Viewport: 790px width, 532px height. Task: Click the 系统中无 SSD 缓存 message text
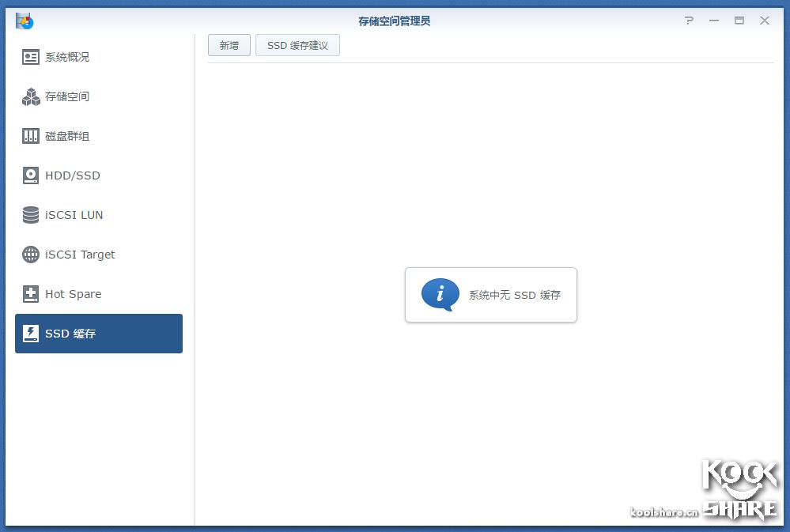click(514, 295)
